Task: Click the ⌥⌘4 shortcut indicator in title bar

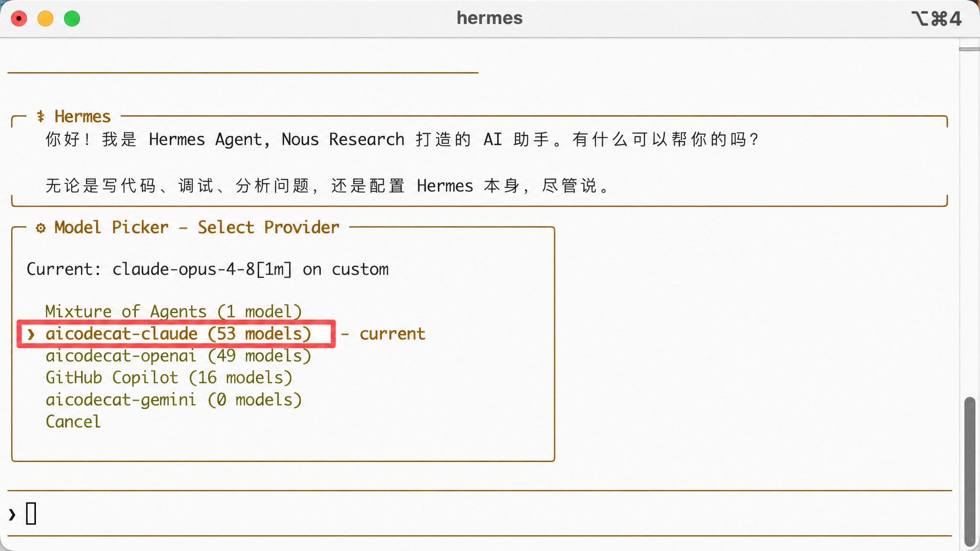Action: pos(936,19)
